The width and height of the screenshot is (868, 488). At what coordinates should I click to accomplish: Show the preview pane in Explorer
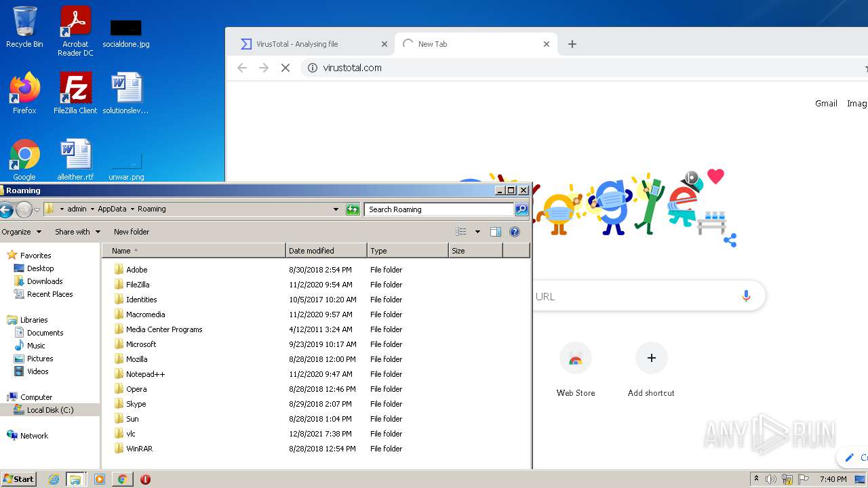click(496, 232)
